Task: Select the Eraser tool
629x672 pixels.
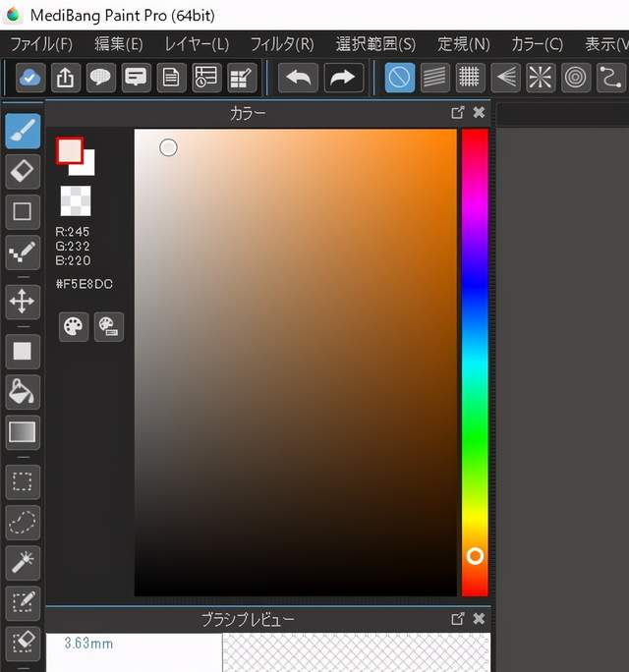Action: [23, 171]
